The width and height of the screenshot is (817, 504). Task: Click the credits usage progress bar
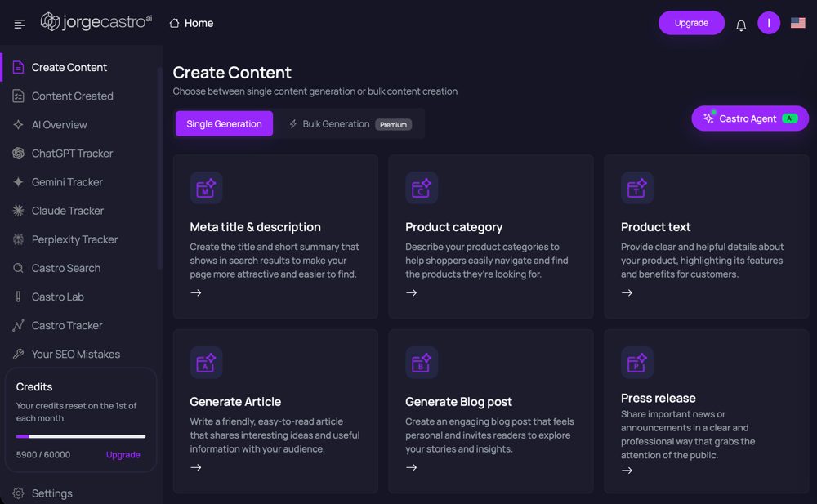tap(81, 436)
